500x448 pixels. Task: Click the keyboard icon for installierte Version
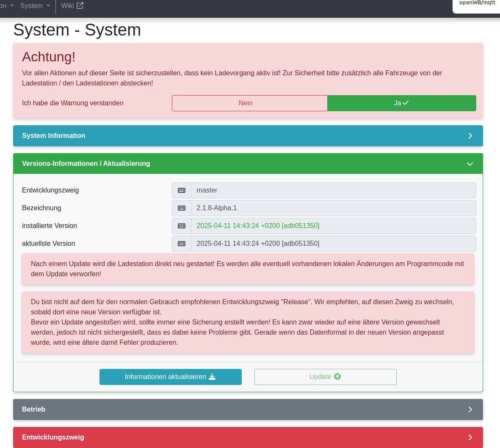tap(181, 225)
